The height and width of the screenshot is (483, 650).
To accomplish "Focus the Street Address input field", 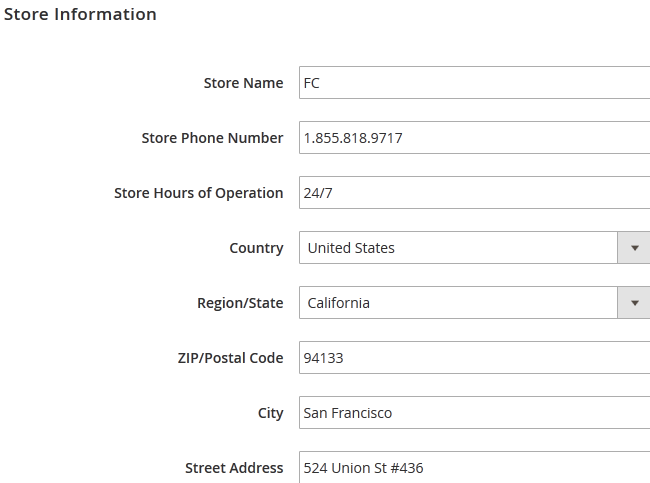I will pos(474,468).
